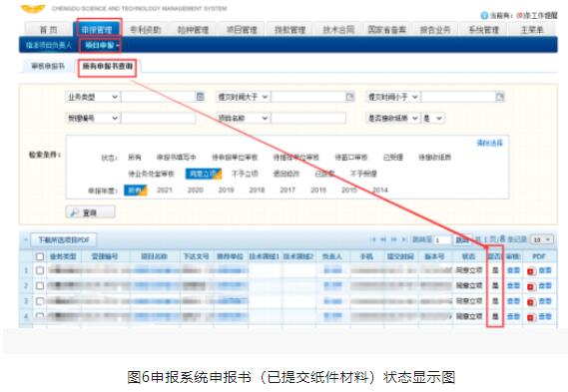Go to last page using pager icon
The image size is (568, 392).
tap(404, 239)
